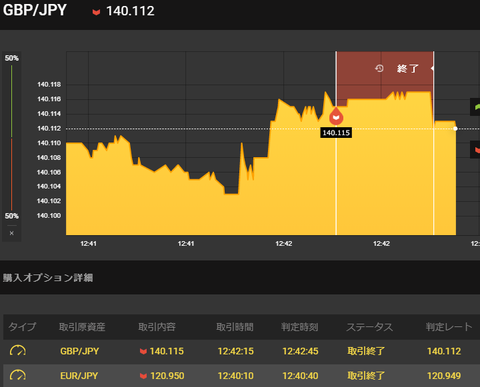This screenshot has width=480, height=387.
Task: Click the ステータス column header
Action: [x=369, y=327]
